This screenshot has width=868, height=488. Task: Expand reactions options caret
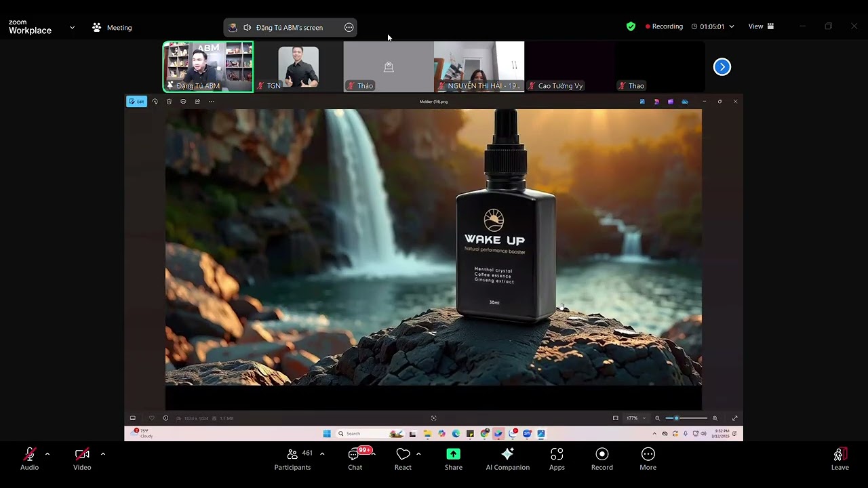[x=418, y=453]
